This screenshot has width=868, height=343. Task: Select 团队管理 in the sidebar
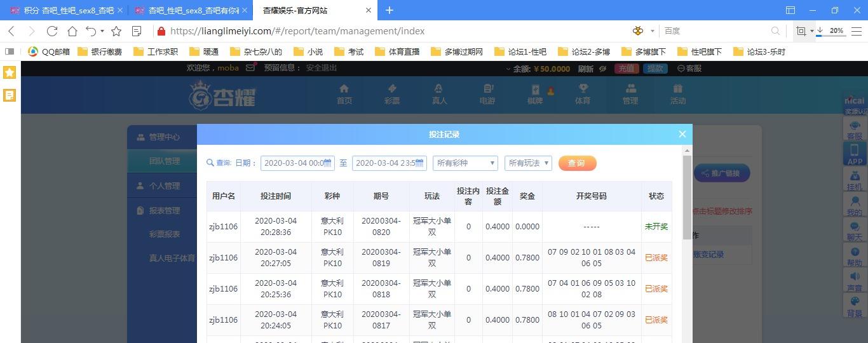click(162, 161)
